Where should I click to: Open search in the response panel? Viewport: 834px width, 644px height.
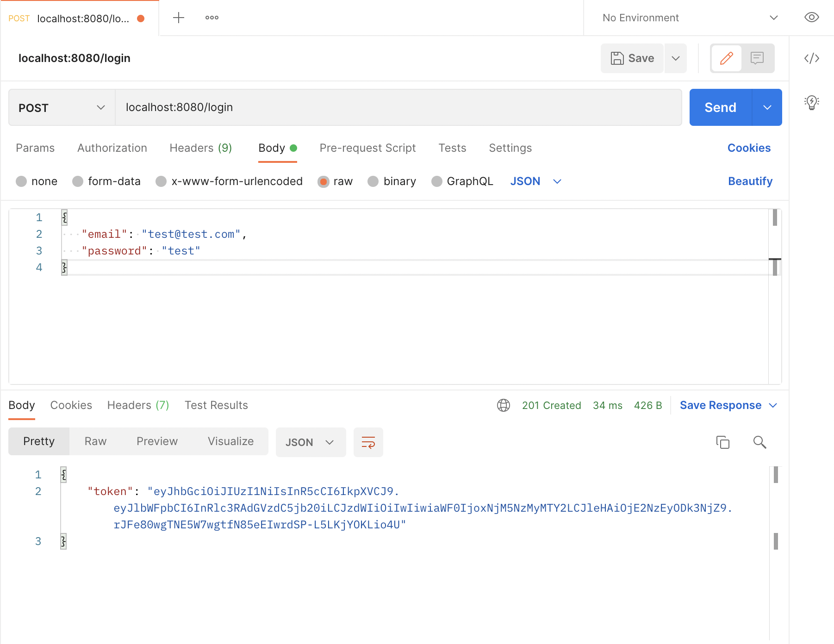click(759, 442)
